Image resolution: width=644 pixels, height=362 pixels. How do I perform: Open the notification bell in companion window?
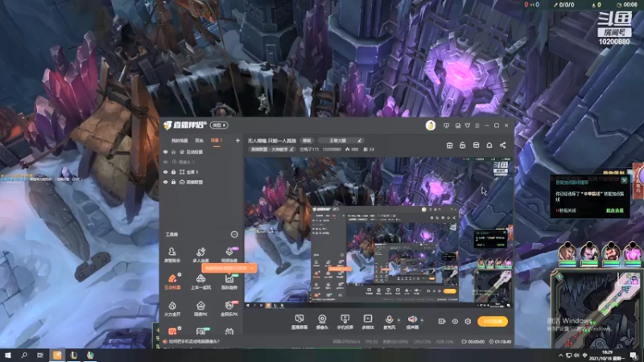[x=489, y=146]
